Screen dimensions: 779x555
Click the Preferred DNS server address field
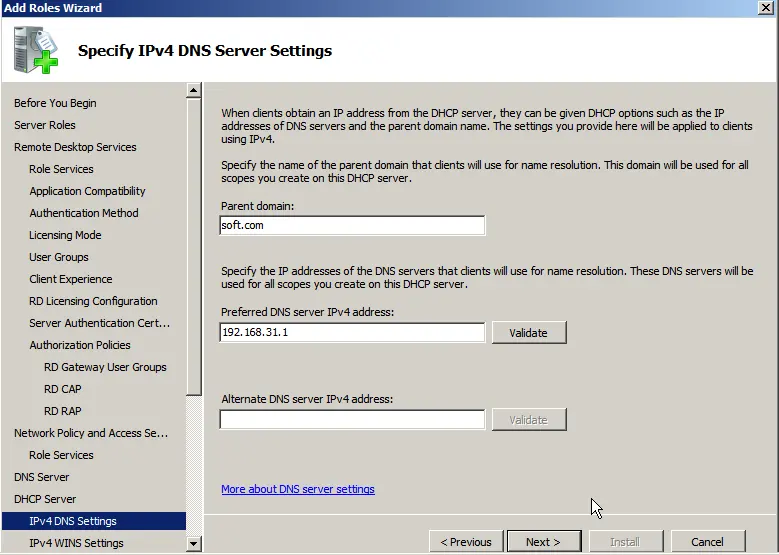[352, 332]
